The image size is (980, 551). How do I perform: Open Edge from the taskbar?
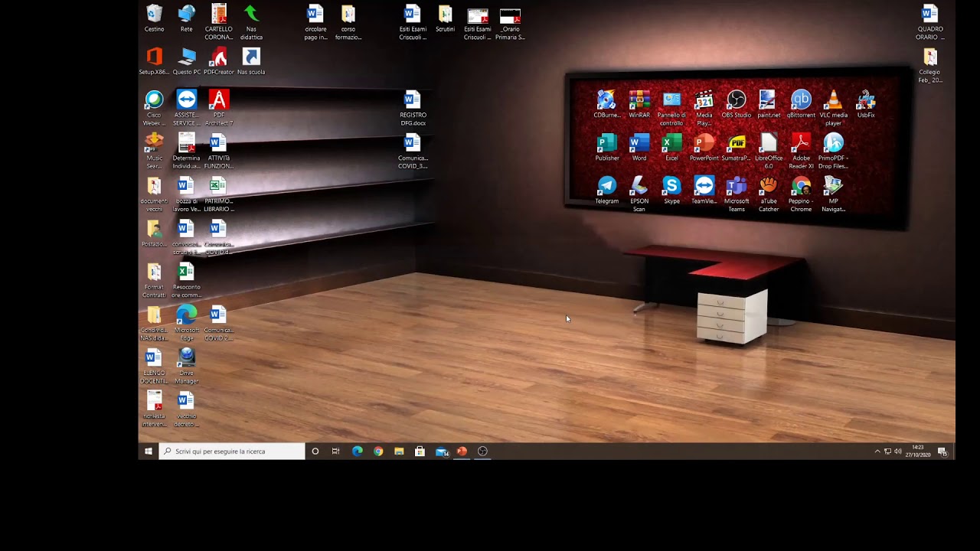click(x=357, y=452)
